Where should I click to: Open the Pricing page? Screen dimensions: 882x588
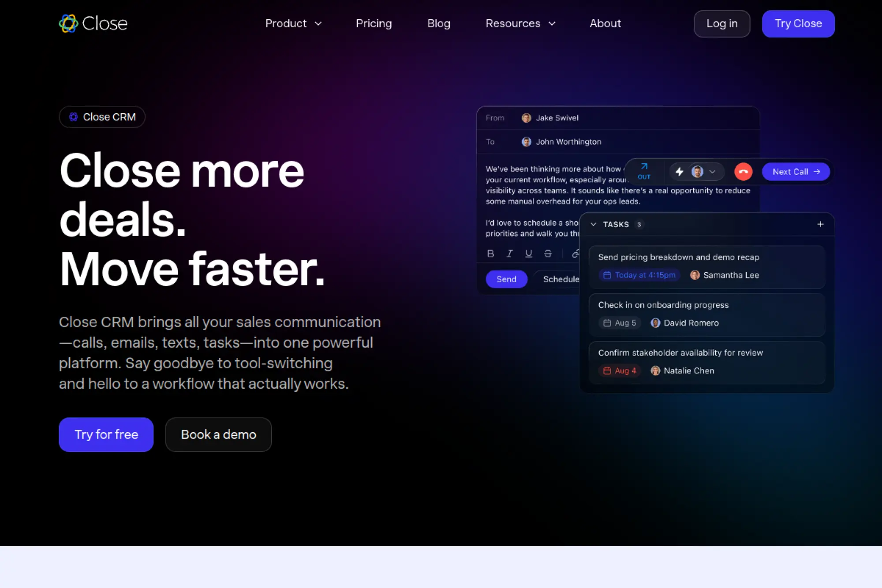click(x=374, y=23)
